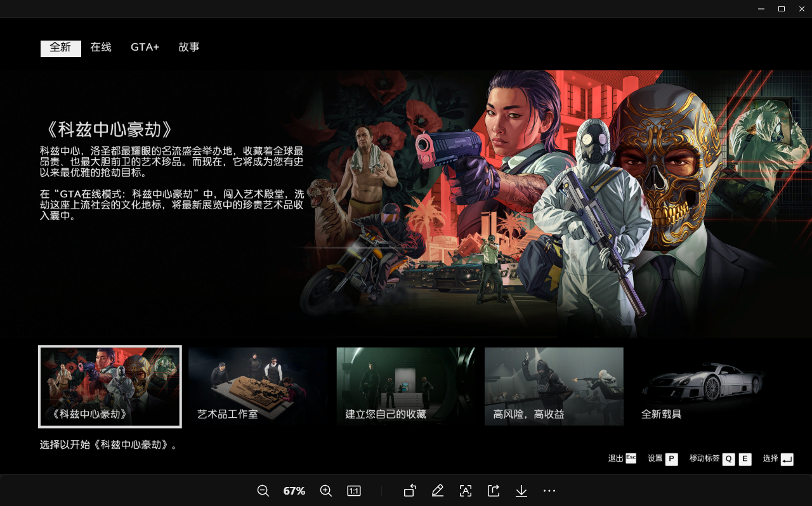This screenshot has width=812, height=506.
Task: Switch to the 故事 tab
Action: pos(189,48)
